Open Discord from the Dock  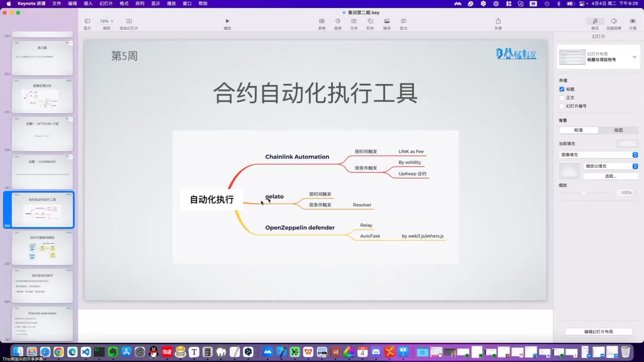pyautogui.click(x=376, y=352)
